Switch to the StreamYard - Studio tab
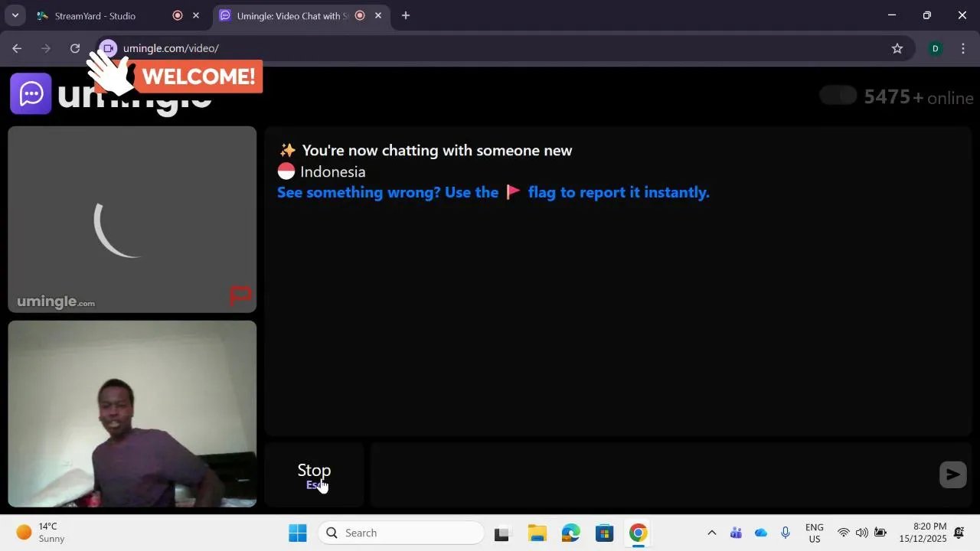Screen dimensions: 980x551 click(95, 15)
